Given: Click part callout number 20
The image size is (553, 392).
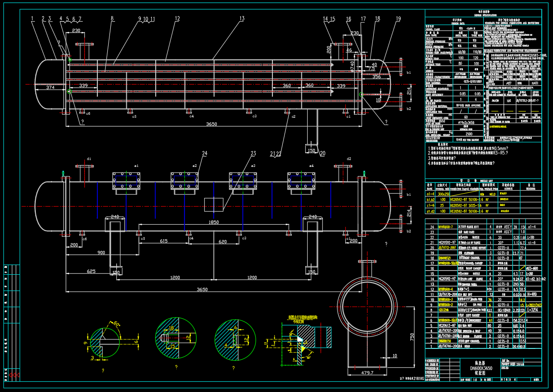Looking at the screenshot, I should tap(322, 153).
